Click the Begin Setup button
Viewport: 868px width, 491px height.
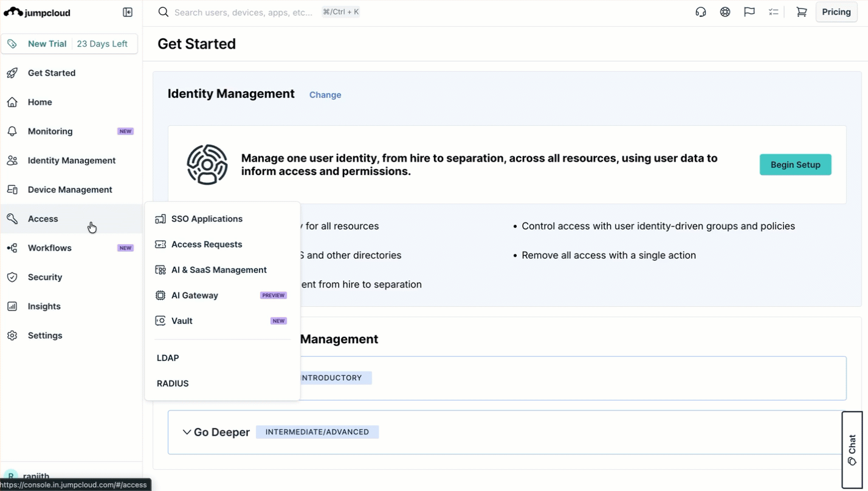[x=795, y=165]
